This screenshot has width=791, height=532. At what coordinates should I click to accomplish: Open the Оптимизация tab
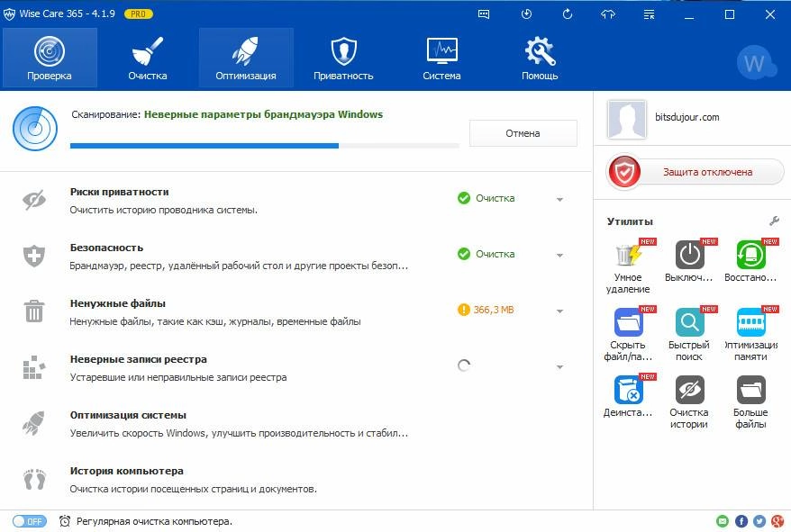[246, 58]
